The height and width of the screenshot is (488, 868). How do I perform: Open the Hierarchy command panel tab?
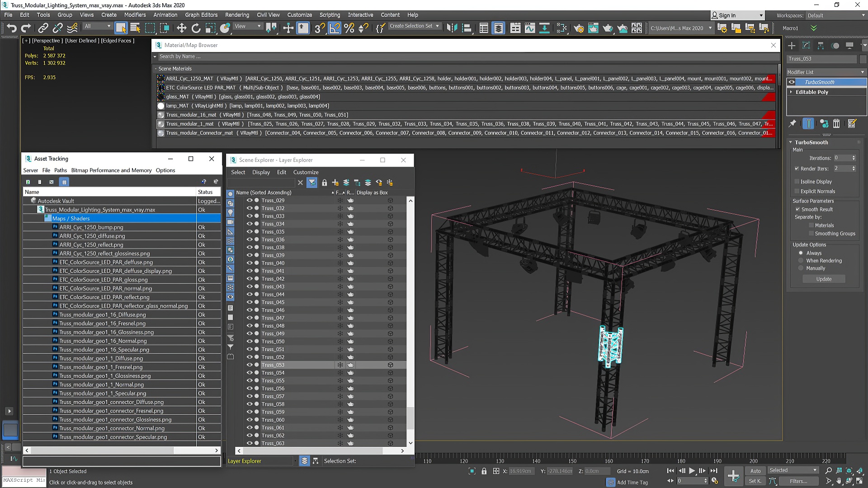[821, 46]
